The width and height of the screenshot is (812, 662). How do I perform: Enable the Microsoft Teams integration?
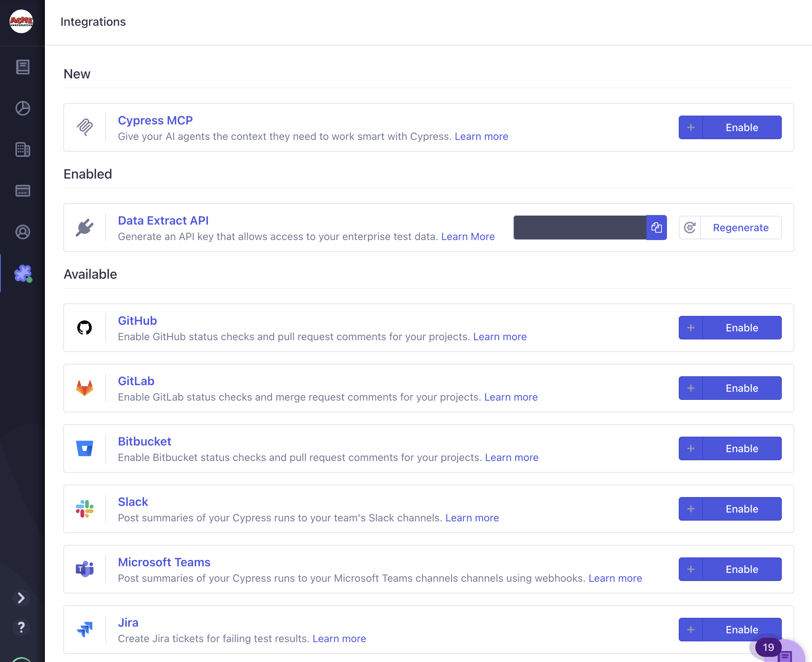pos(730,569)
